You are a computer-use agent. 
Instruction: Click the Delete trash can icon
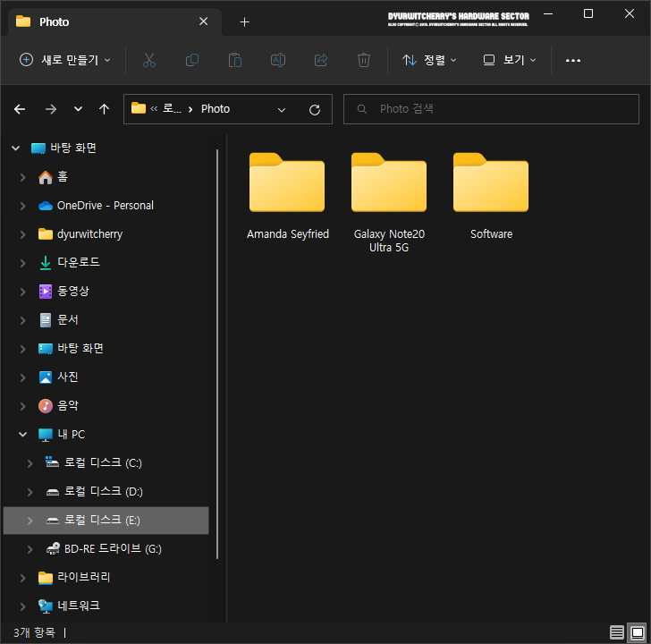(364, 60)
